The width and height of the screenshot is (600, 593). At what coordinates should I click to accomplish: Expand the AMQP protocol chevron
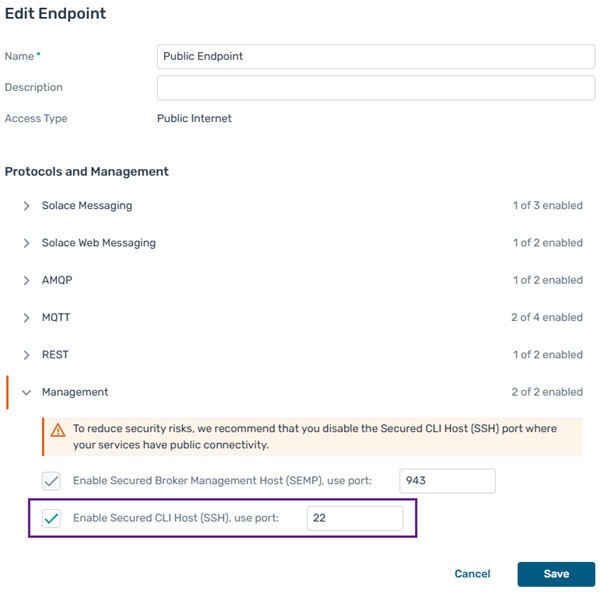[27, 281]
